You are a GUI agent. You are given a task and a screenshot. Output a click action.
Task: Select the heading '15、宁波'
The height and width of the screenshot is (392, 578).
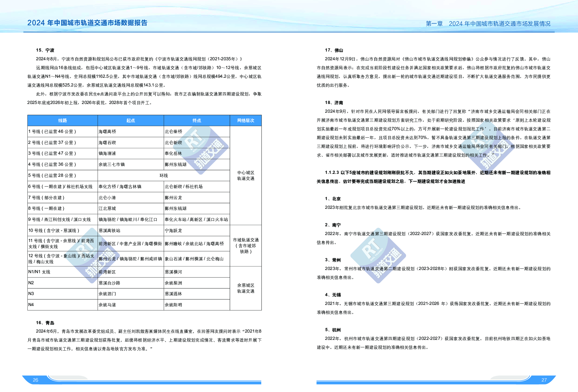click(45, 50)
